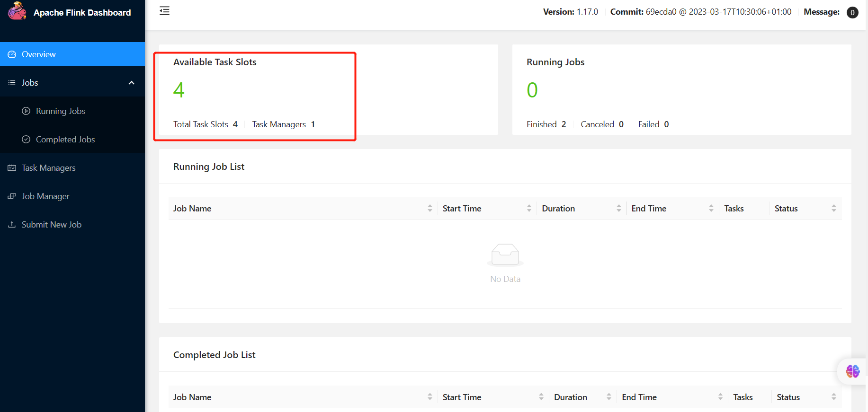
Task: Collapse the sidebar with the fold icon
Action: [164, 11]
